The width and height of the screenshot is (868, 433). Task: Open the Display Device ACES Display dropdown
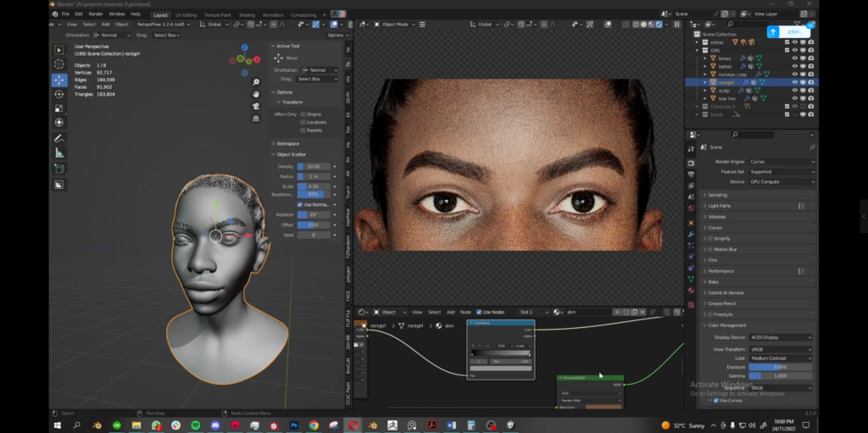[781, 337]
